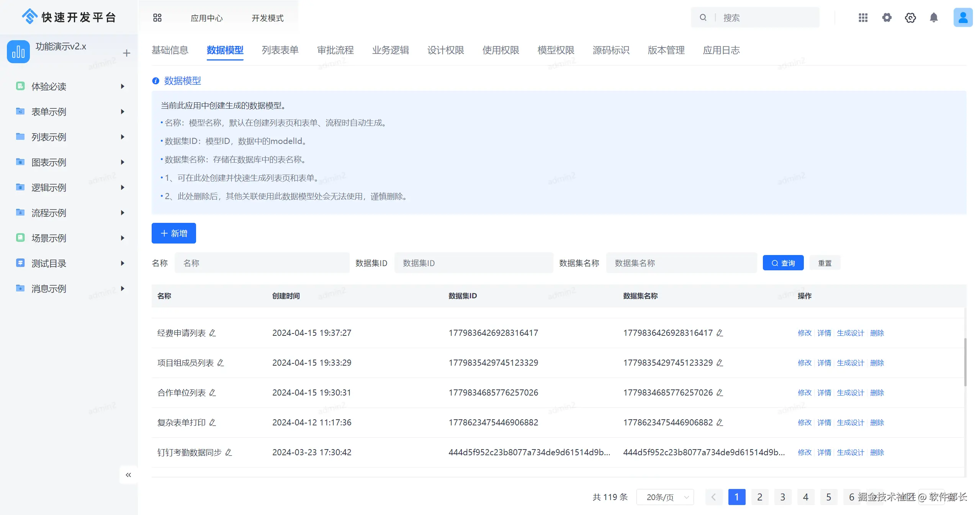Open the nine-dot apps grid icon
The height and width of the screenshot is (515, 980).
tap(863, 18)
